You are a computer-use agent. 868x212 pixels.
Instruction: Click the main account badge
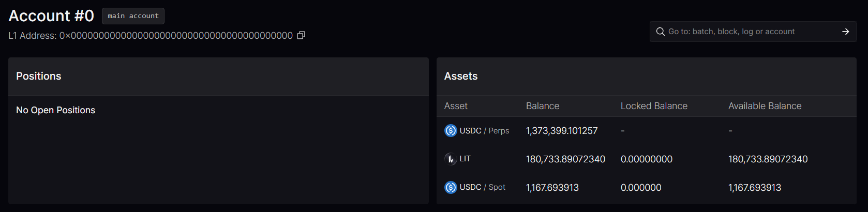[133, 16]
